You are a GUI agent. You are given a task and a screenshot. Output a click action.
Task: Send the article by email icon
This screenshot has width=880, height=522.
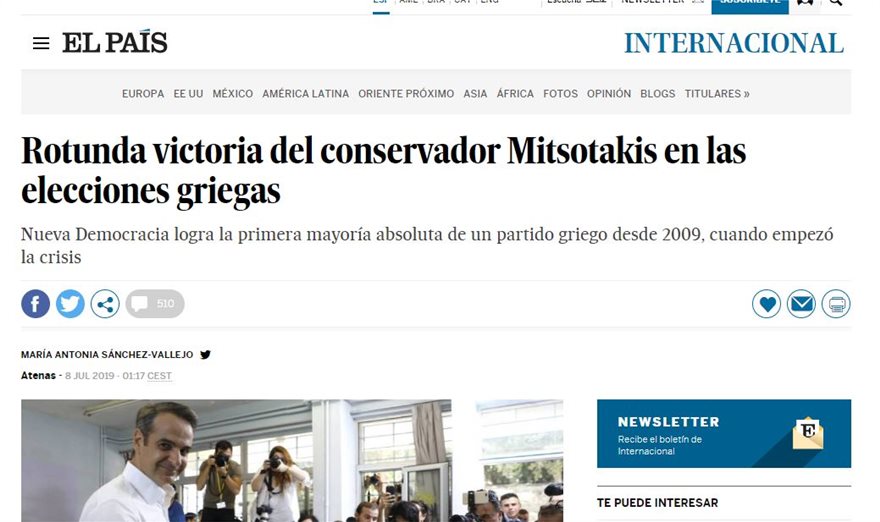tap(801, 304)
